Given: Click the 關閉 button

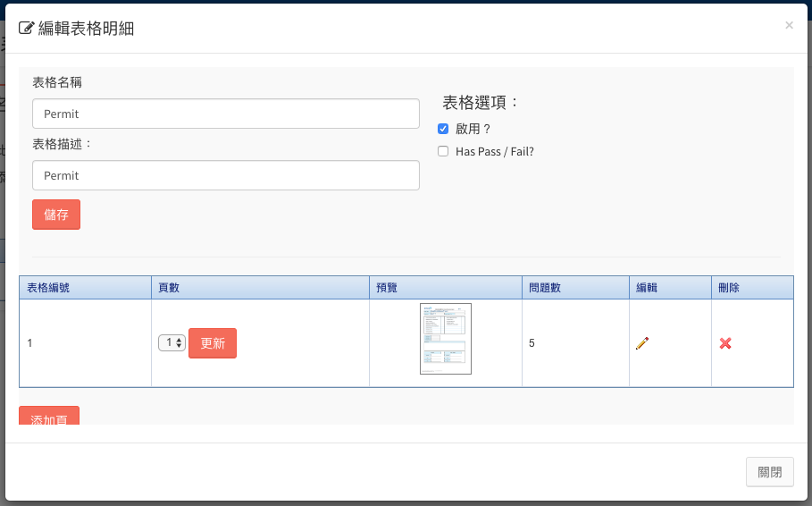Looking at the screenshot, I should coord(769,472).
